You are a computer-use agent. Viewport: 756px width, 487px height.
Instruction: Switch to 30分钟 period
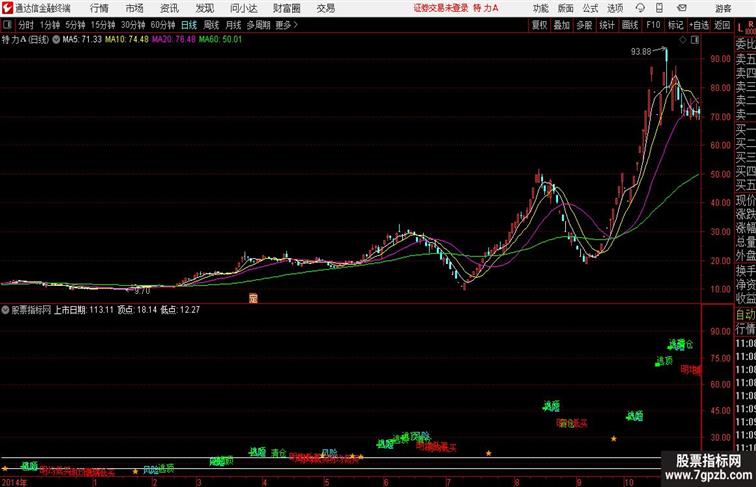(x=133, y=25)
